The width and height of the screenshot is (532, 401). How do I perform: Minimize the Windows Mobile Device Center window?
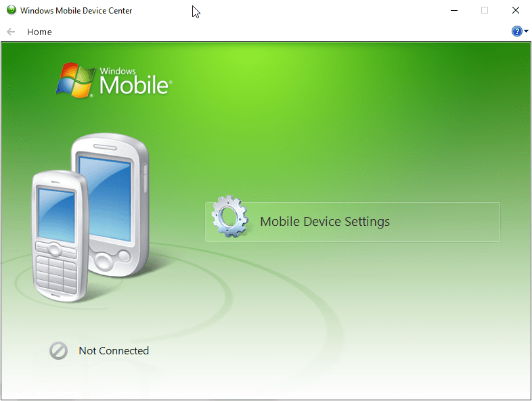point(454,11)
